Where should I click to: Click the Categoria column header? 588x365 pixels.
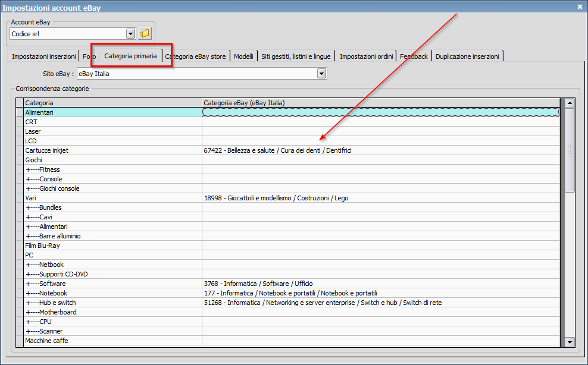coord(113,103)
